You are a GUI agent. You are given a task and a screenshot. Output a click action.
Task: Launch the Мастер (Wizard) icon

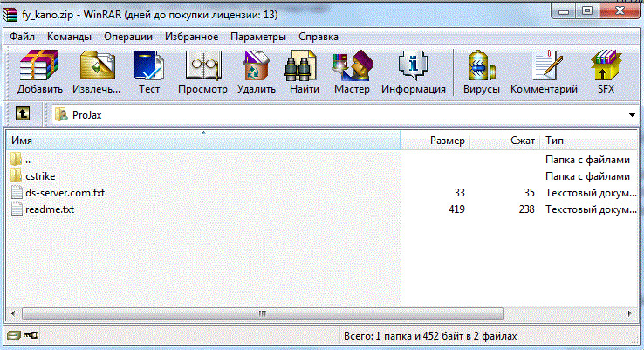[x=353, y=65]
